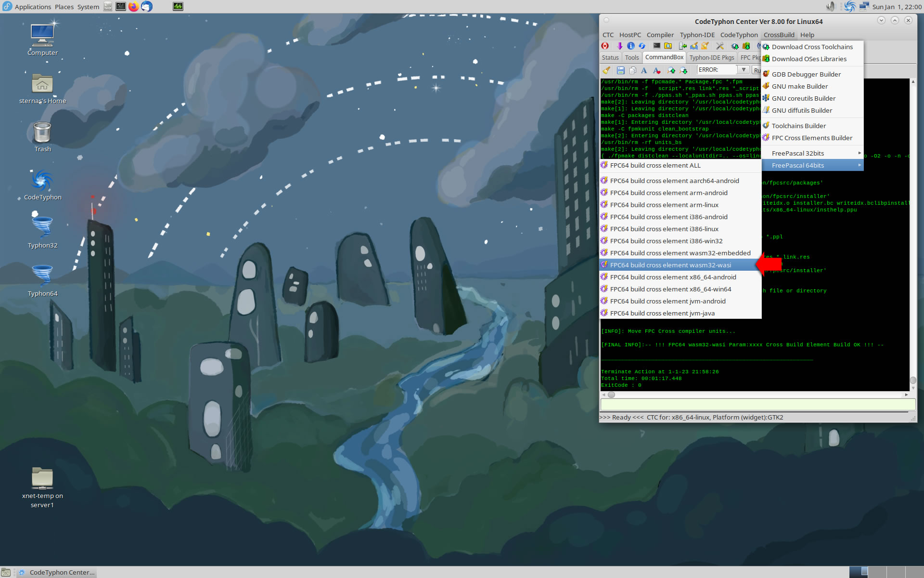Select FPC64 build cross element jvm-java
The image size is (924, 578).
pyautogui.click(x=680, y=313)
